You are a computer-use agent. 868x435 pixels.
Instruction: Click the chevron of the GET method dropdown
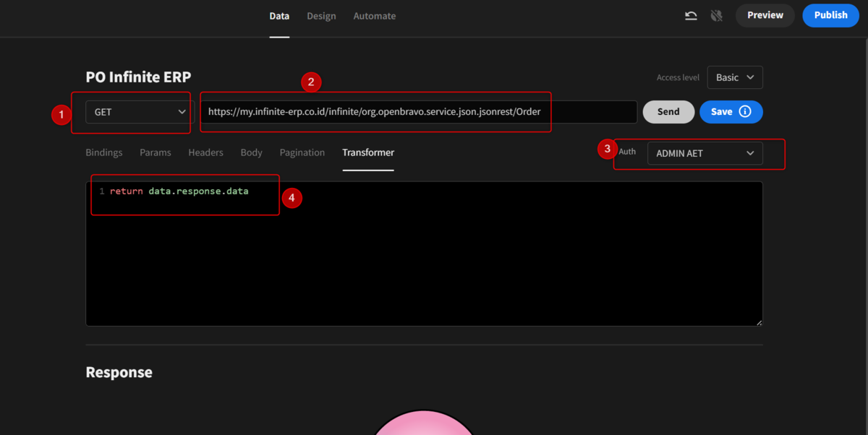(182, 112)
